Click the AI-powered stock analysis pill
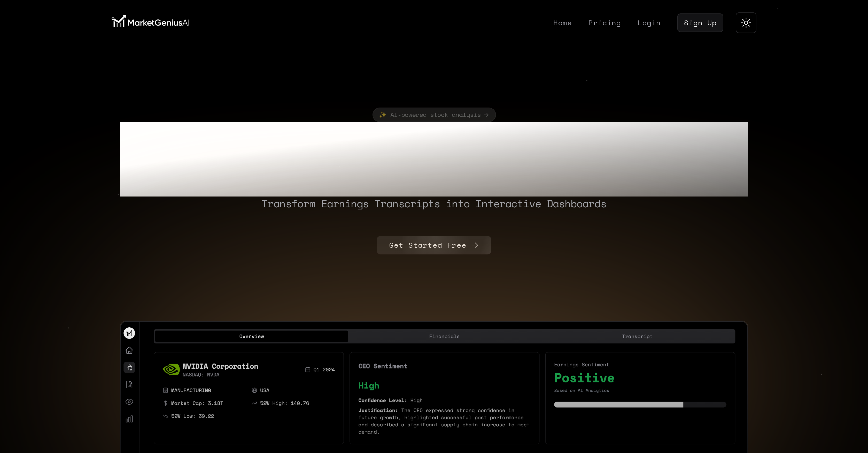This screenshot has height=453, width=868. (434, 115)
